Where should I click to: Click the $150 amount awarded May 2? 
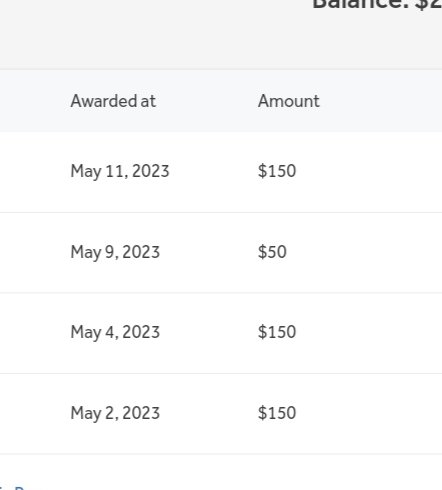277,413
